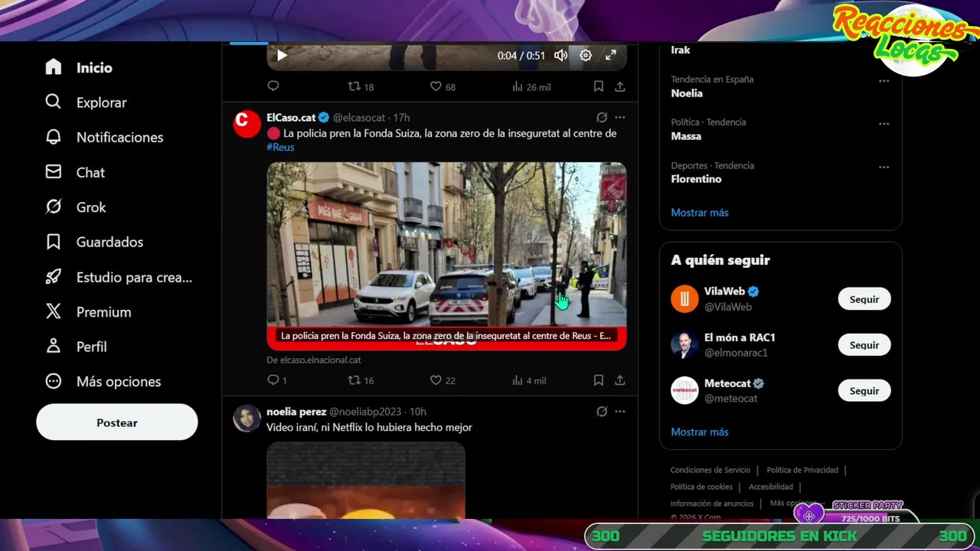Viewport: 980px width, 551px height.
Task: Repost the video post with 18 reposts
Action: pyautogui.click(x=361, y=86)
